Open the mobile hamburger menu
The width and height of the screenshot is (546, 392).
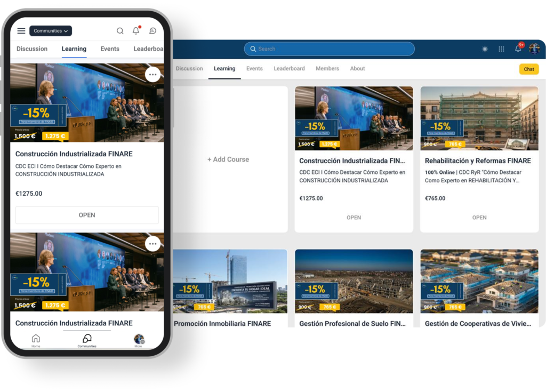click(x=21, y=31)
